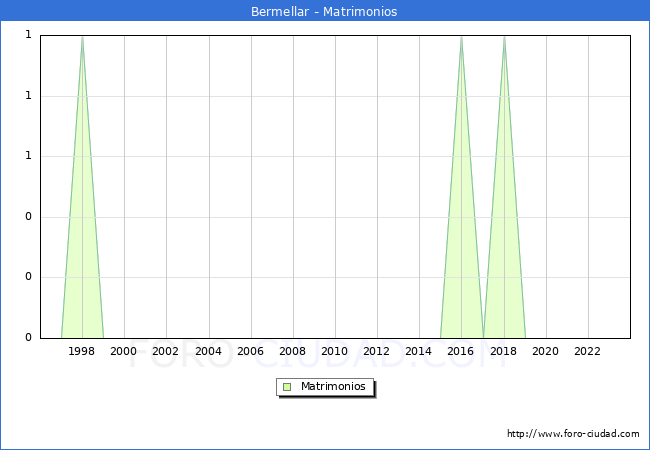650x450 pixels.
Task: Click the green Matrimonios legend color swatch
Action: point(287,386)
